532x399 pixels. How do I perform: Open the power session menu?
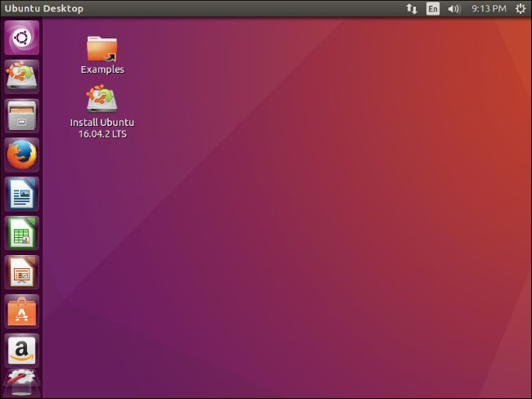(x=520, y=8)
